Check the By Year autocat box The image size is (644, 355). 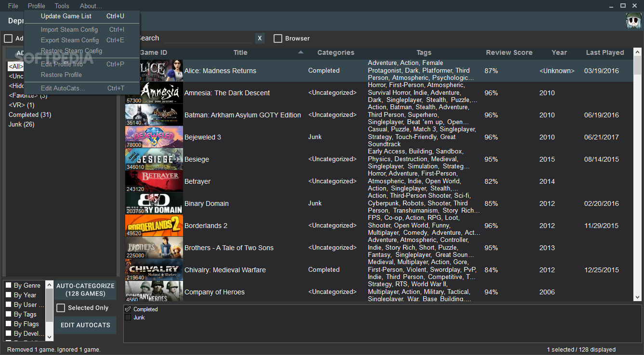[x=8, y=295]
